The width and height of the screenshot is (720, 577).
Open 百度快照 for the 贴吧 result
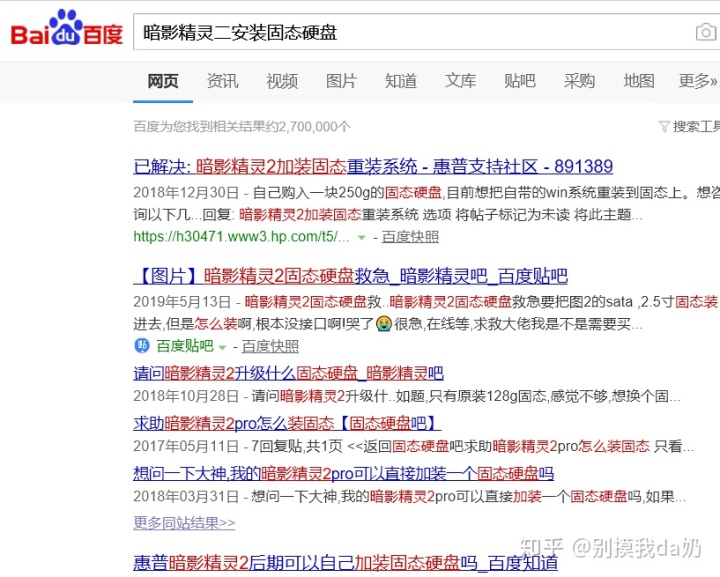tap(270, 346)
